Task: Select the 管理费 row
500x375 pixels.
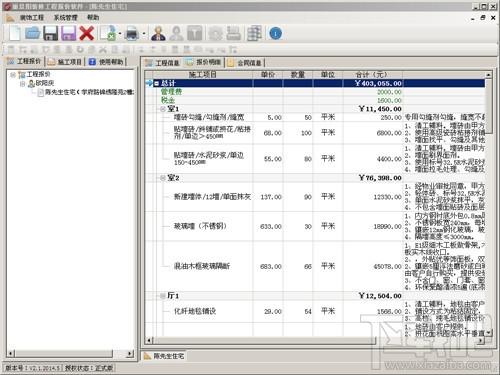Action: [x=315, y=92]
